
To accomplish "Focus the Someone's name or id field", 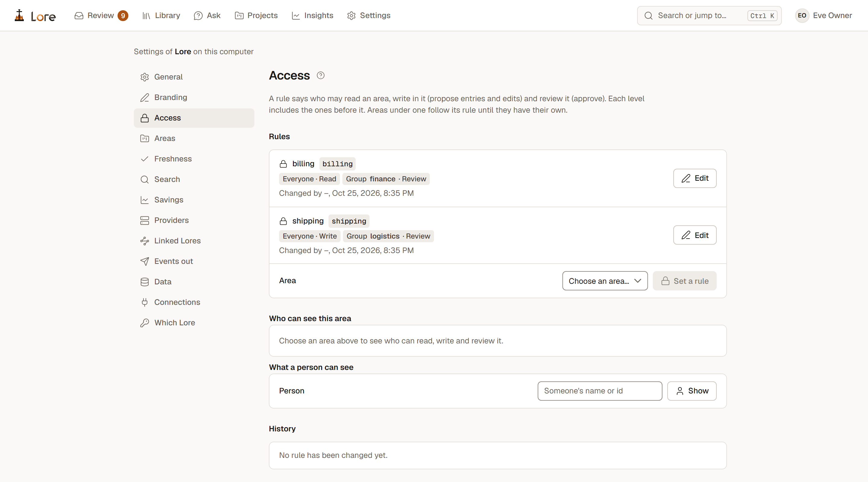I will (600, 391).
